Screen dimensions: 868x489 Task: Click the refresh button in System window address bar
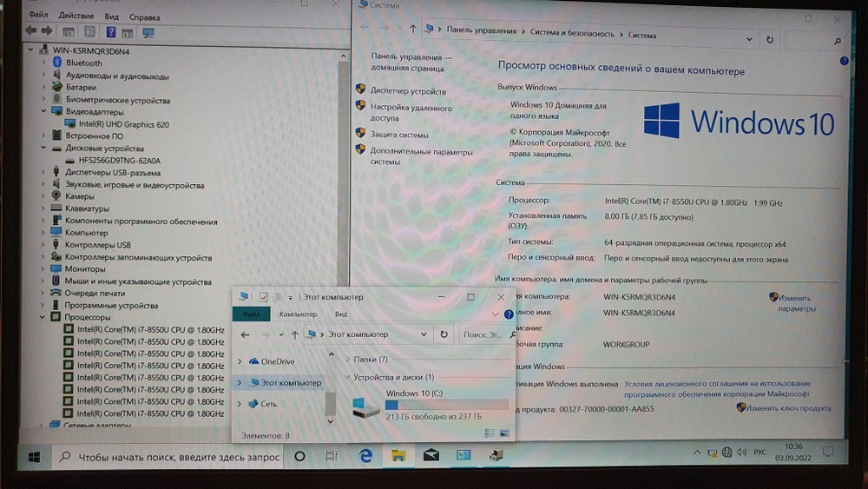[x=769, y=40]
